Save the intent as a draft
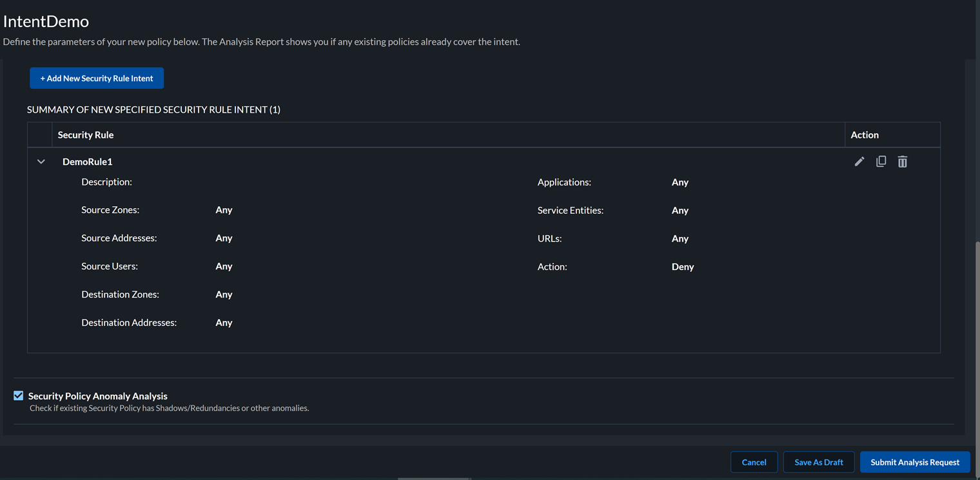980x480 pixels. click(818, 462)
